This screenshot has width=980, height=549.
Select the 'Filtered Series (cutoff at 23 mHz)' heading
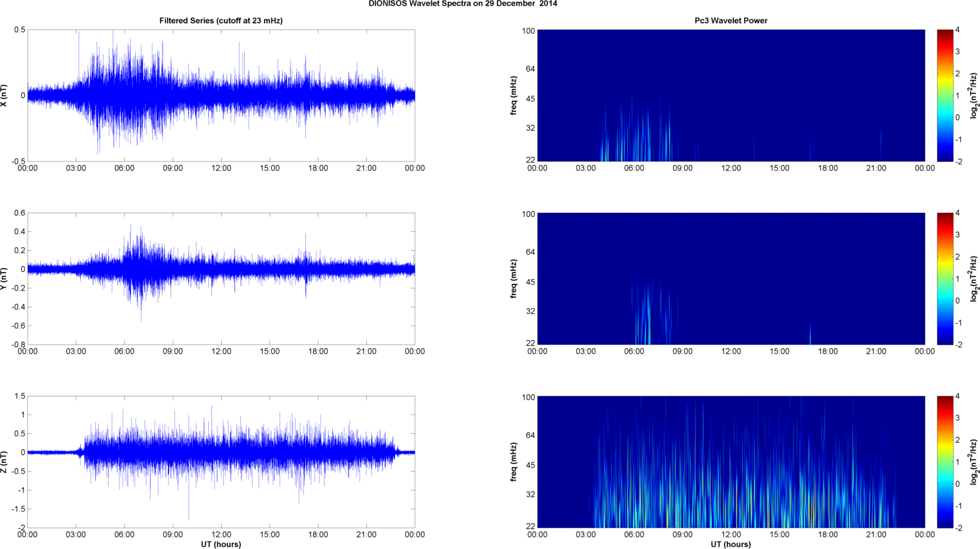point(221,21)
